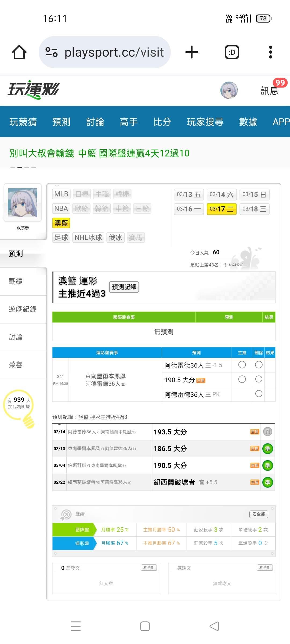This screenshot has height=644, width=290.
Task: Select the 足球 league filter
Action: tap(61, 237)
